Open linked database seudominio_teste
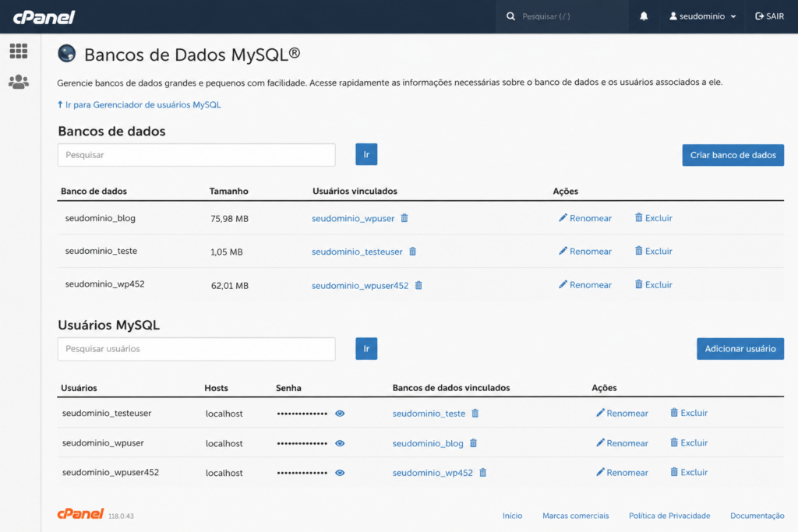Screen dimensions: 798x532 tap(429, 414)
